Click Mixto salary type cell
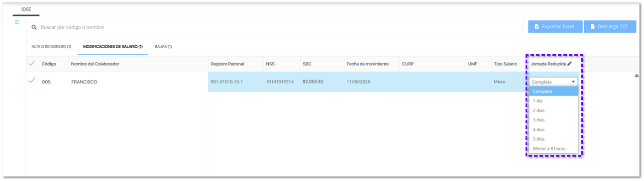Image resolution: width=644 pixels, height=181 pixels. click(499, 82)
